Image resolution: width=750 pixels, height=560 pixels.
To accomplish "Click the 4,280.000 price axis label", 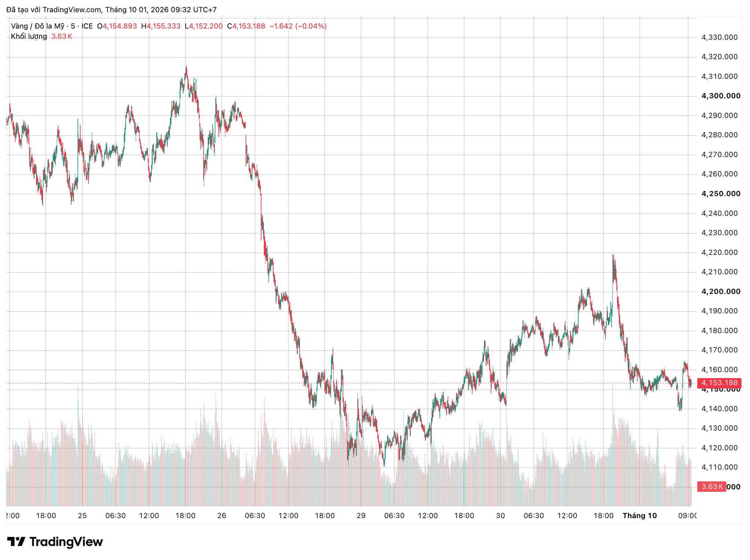I will click(x=719, y=135).
